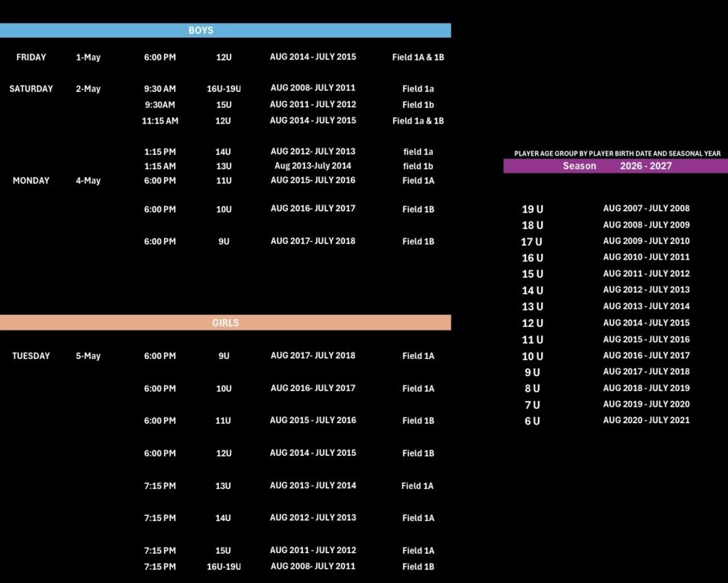Select the purple Season 2026 - 2027 banner
This screenshot has height=583, width=728.
click(x=616, y=166)
